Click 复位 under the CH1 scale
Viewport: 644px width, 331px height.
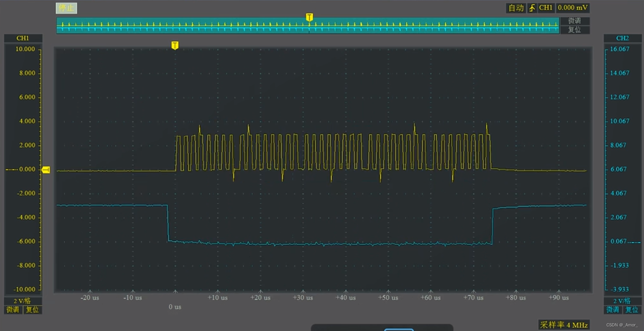pyautogui.click(x=33, y=310)
